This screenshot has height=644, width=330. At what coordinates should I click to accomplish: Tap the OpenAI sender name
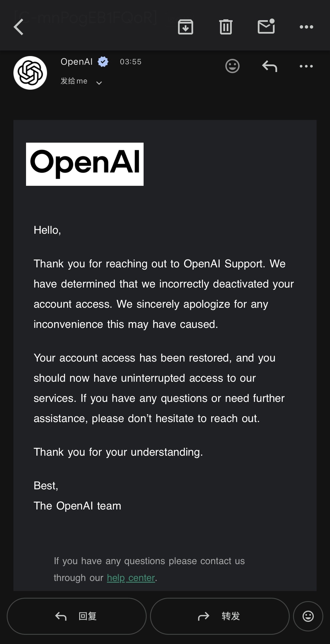pos(76,61)
